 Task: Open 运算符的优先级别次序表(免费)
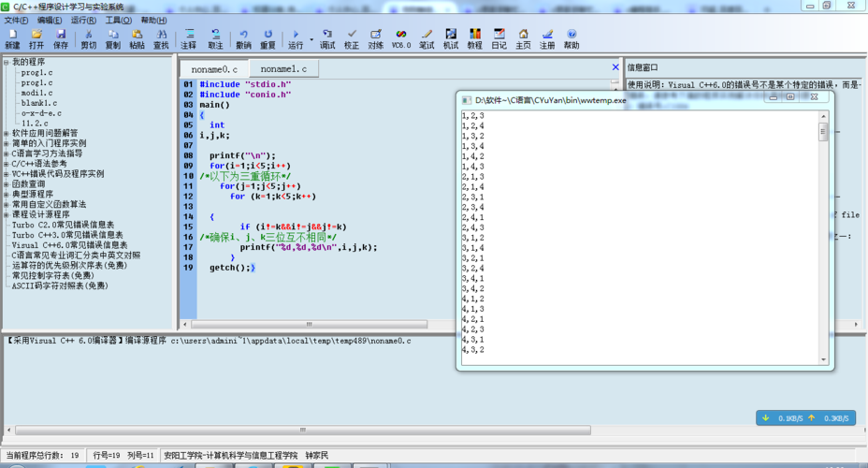(69, 265)
